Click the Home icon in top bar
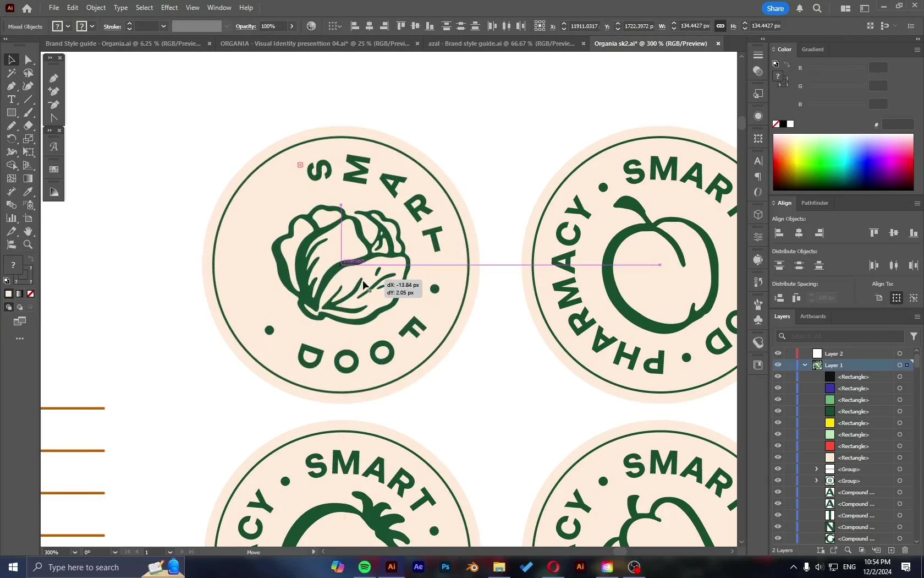 point(27,8)
